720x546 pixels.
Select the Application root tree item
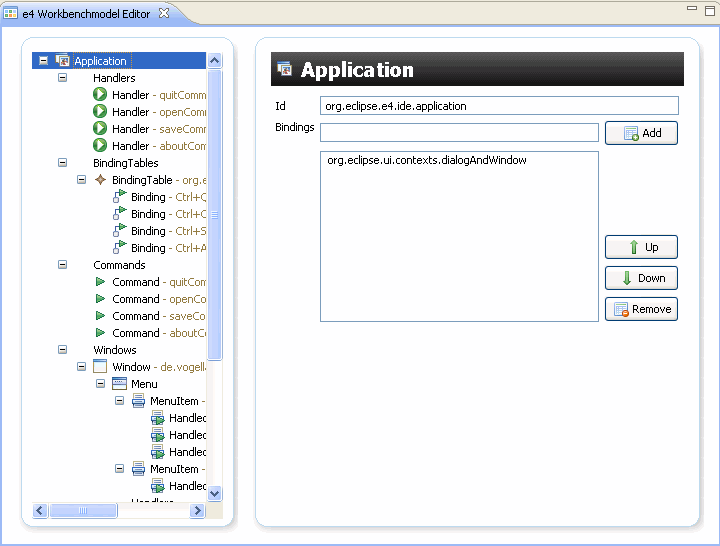[100, 61]
